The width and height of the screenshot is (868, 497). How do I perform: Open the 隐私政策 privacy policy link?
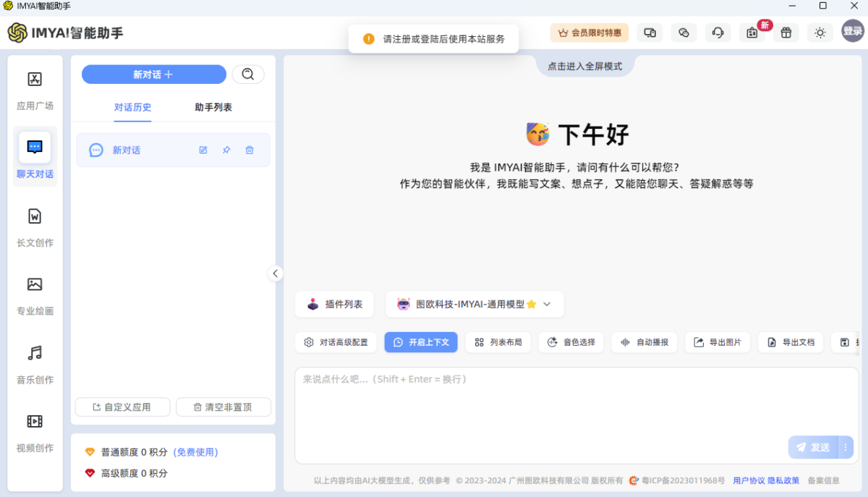783,480
